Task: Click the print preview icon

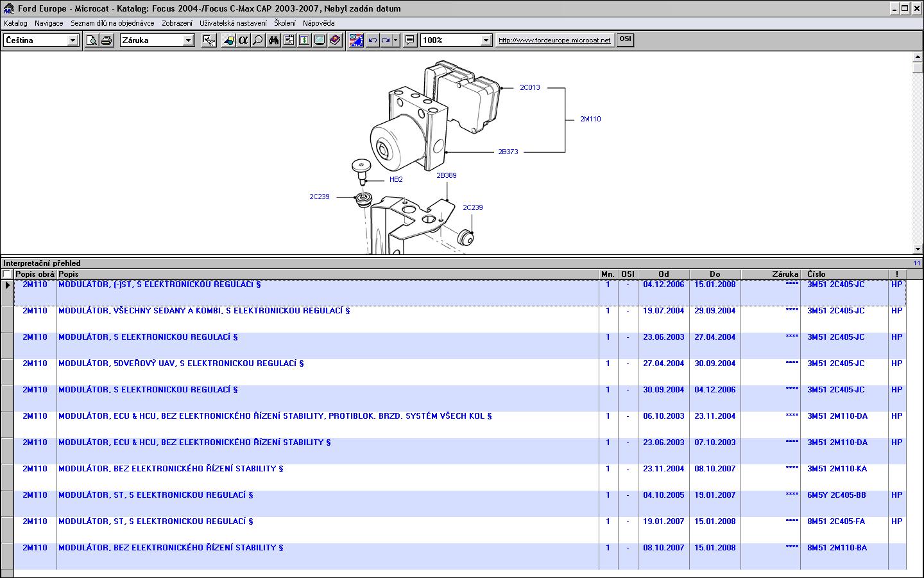Action: point(92,40)
